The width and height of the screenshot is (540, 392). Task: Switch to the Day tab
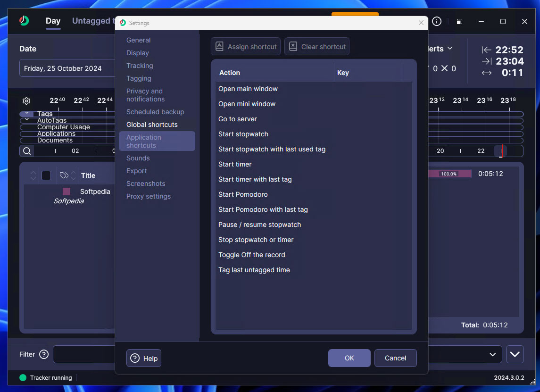(53, 21)
